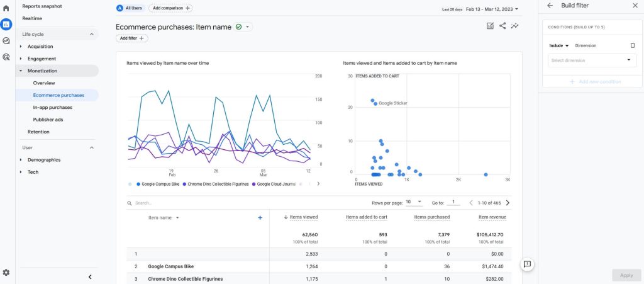644x284 pixels.
Task: Open Admin settings gear
Action: pyautogui.click(x=6, y=273)
